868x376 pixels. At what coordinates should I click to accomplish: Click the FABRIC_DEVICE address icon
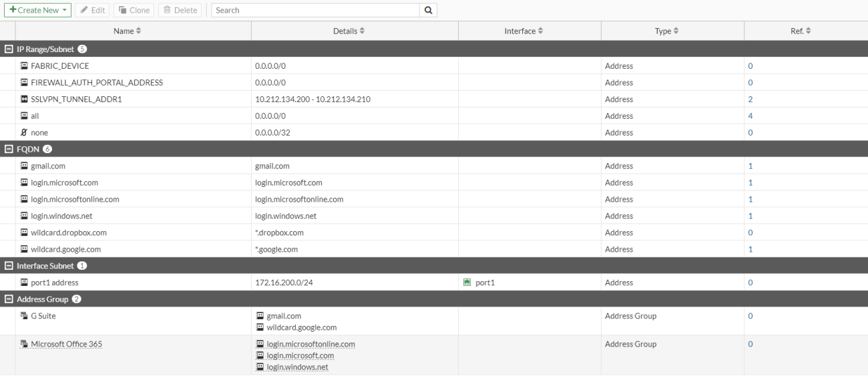(25, 66)
